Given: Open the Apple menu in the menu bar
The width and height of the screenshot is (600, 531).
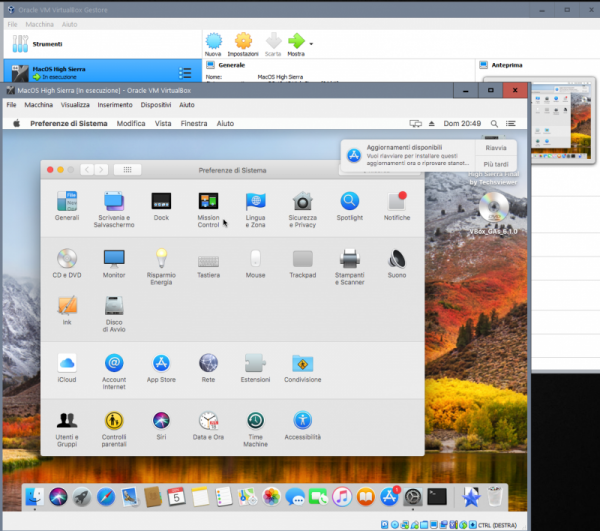Looking at the screenshot, I should pyautogui.click(x=16, y=123).
